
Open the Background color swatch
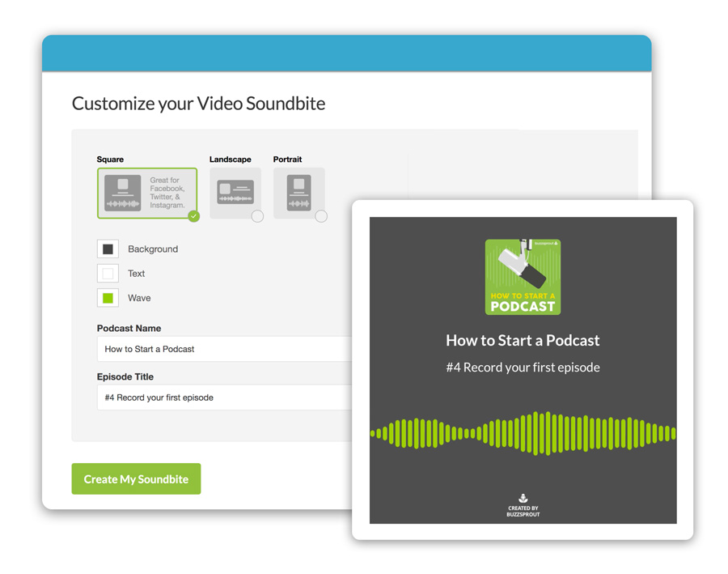pyautogui.click(x=108, y=249)
